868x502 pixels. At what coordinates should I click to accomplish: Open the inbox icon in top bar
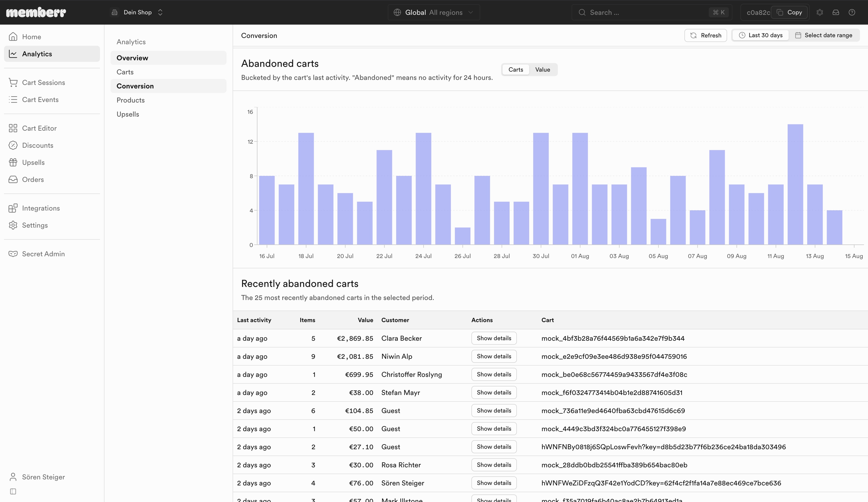pyautogui.click(x=836, y=12)
